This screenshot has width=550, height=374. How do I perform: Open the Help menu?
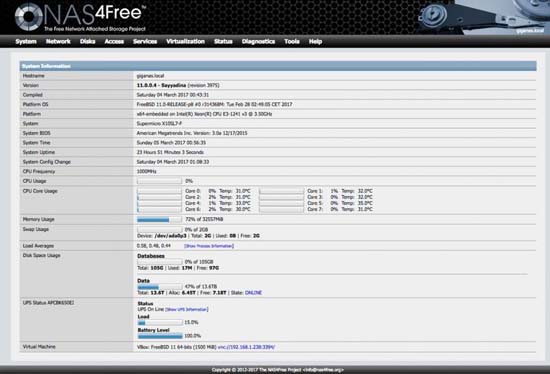tap(315, 41)
